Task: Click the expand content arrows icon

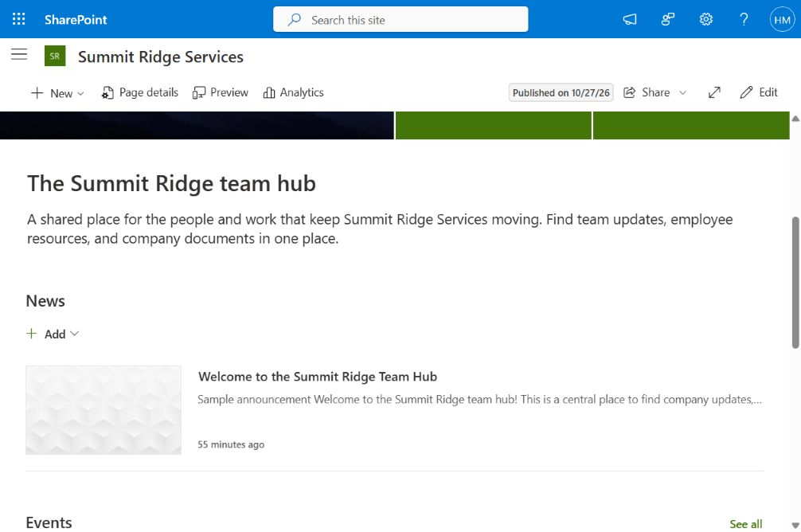Action: 714,92
